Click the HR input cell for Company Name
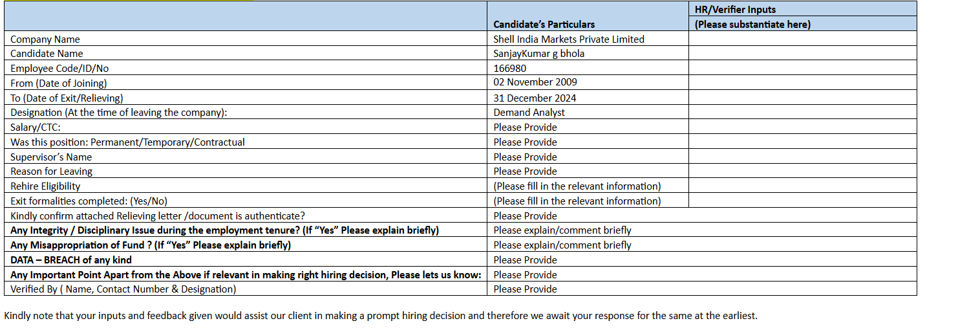The width and height of the screenshot is (980, 332). [802, 39]
